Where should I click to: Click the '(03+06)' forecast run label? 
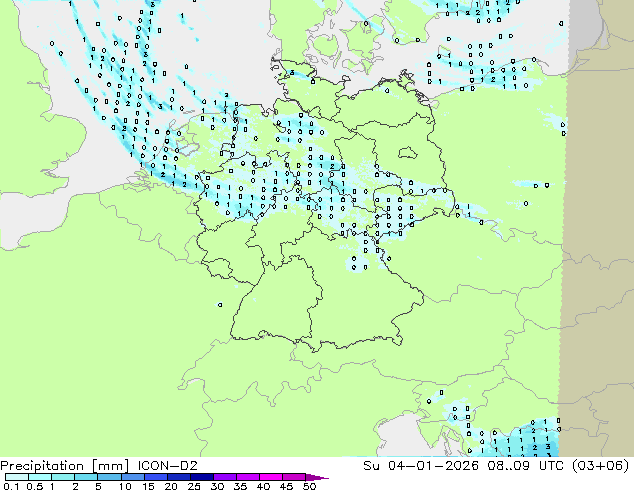point(601,466)
